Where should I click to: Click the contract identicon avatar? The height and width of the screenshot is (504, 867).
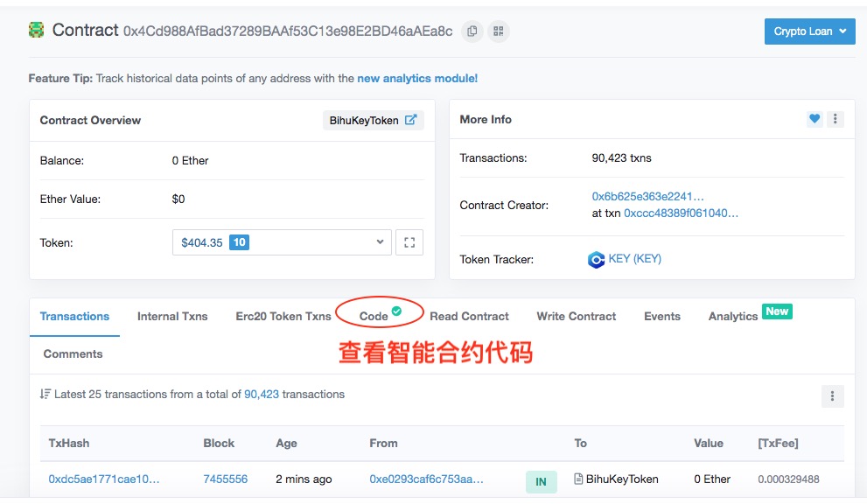37,30
